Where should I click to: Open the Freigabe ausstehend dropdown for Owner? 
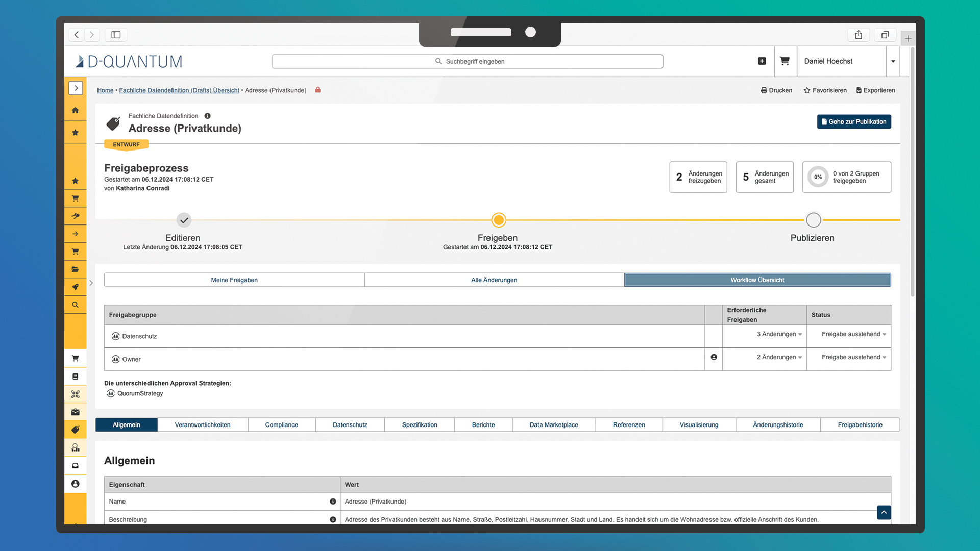pos(853,357)
